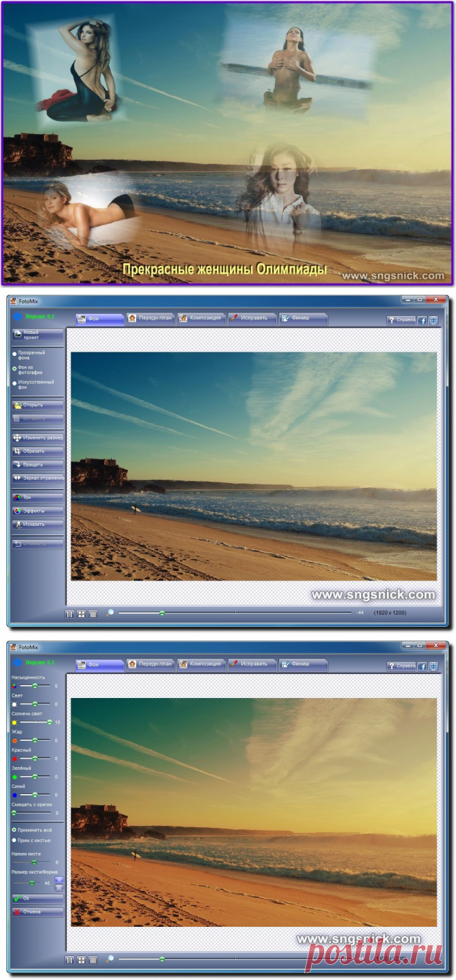Choose the Вращать rotate tool
Image resolution: width=456 pixels, height=980 pixels.
tap(38, 464)
